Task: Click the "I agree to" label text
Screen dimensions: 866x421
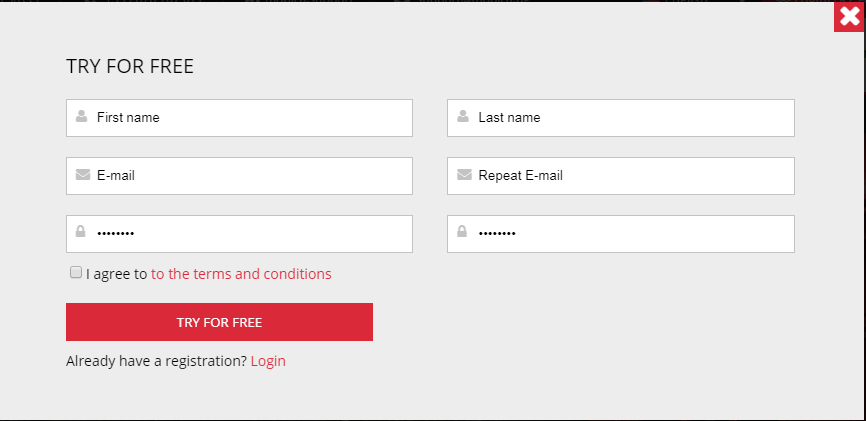Action: coord(116,274)
